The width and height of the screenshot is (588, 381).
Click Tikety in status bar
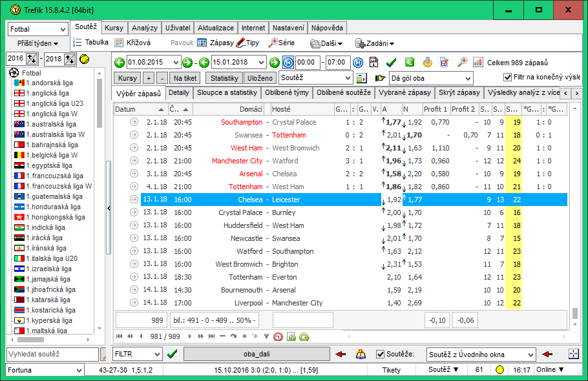pos(392,370)
